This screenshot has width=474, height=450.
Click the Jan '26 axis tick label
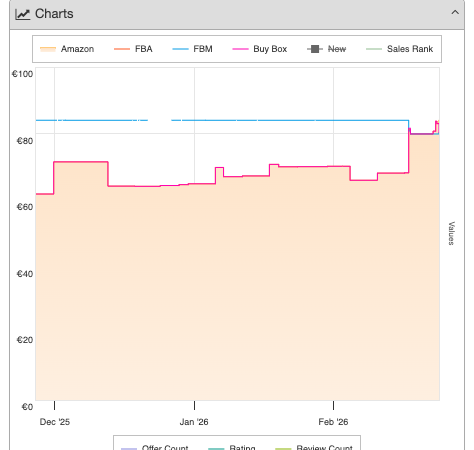[x=194, y=422]
